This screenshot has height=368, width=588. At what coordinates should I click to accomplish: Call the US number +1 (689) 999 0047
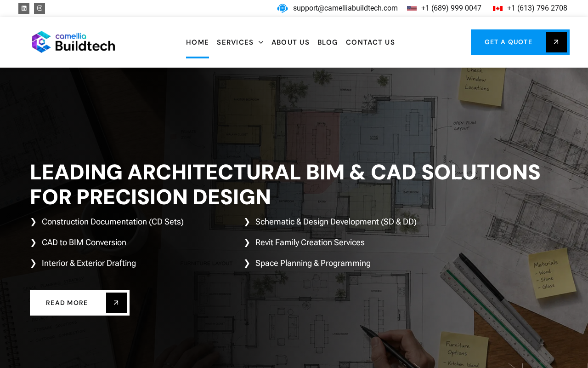pyautogui.click(x=451, y=8)
